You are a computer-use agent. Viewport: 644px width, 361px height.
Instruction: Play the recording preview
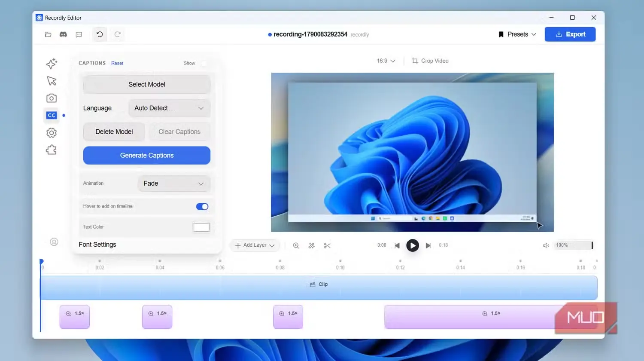click(x=413, y=245)
